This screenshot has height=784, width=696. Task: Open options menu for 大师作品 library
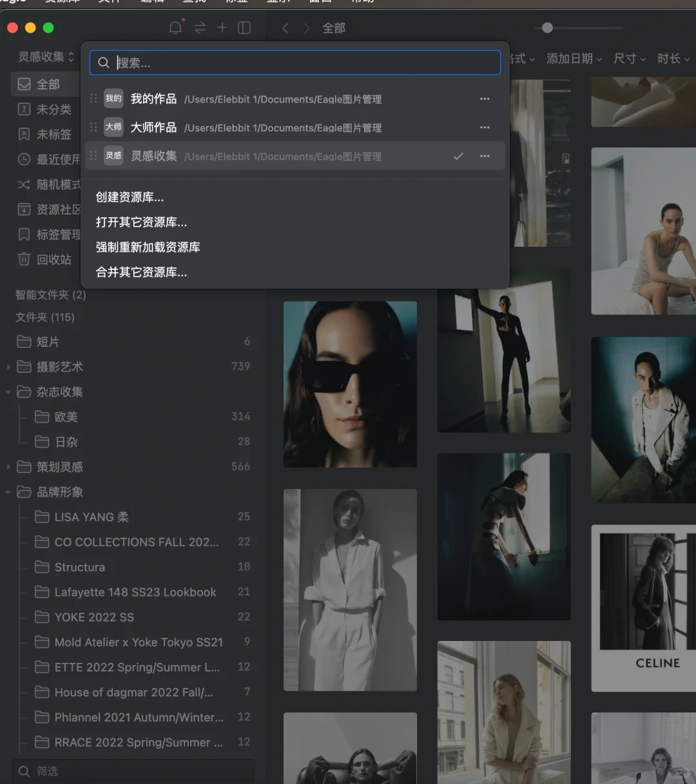tap(485, 128)
